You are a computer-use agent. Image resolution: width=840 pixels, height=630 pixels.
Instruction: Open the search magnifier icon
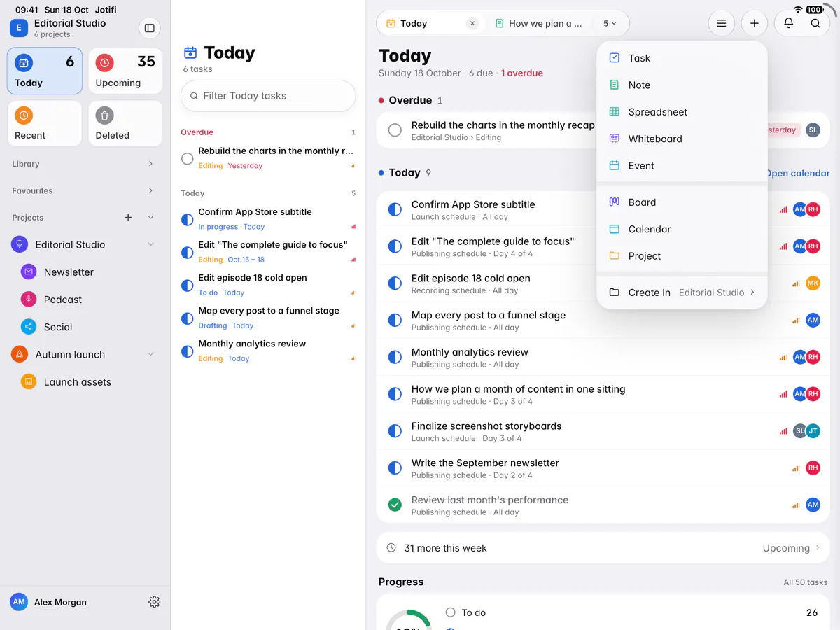[815, 23]
